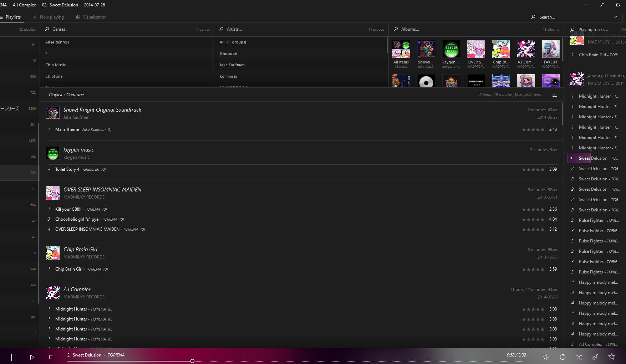Click the Genres filter search icon
Viewport: 626px width, 364px height.
[x=47, y=29]
